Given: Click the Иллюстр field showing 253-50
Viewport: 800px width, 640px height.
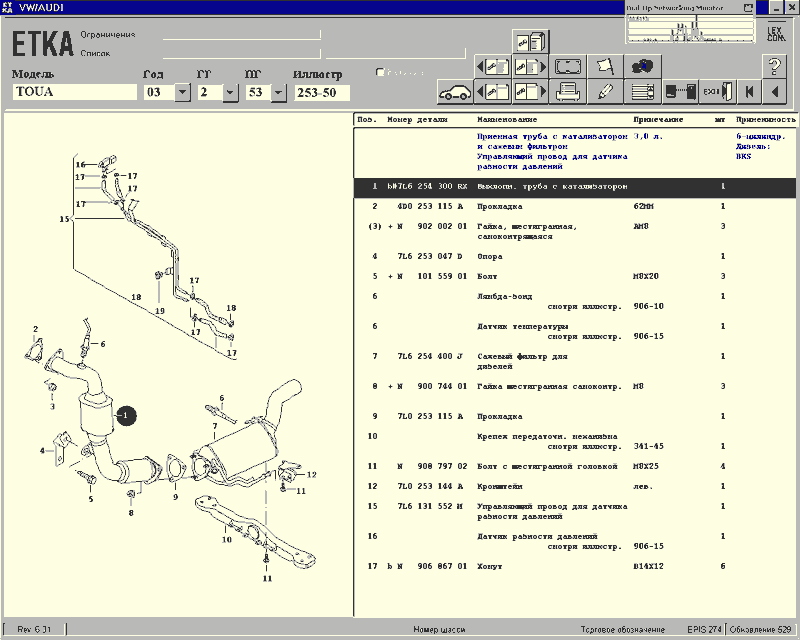Looking at the screenshot, I should point(322,93).
